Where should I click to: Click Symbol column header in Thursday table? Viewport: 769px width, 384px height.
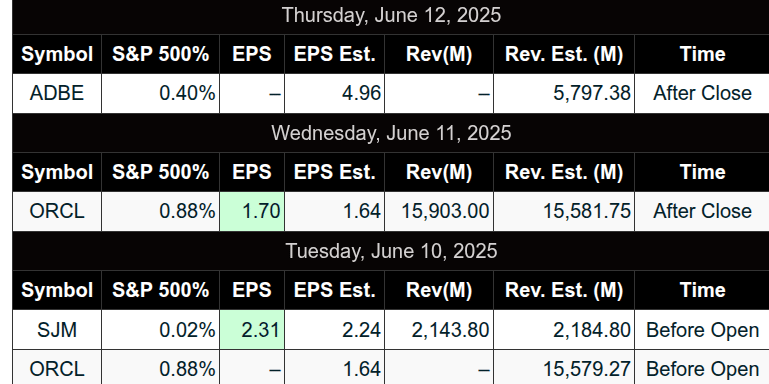[x=57, y=54]
